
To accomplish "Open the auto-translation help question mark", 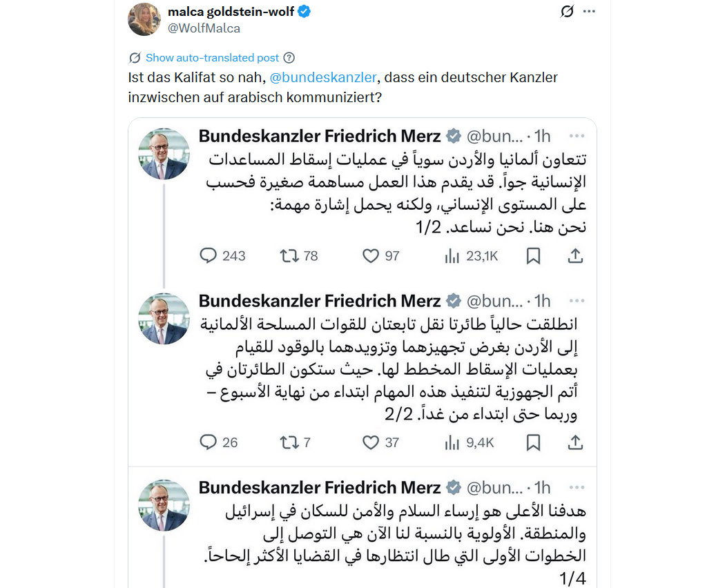I will (x=289, y=58).
